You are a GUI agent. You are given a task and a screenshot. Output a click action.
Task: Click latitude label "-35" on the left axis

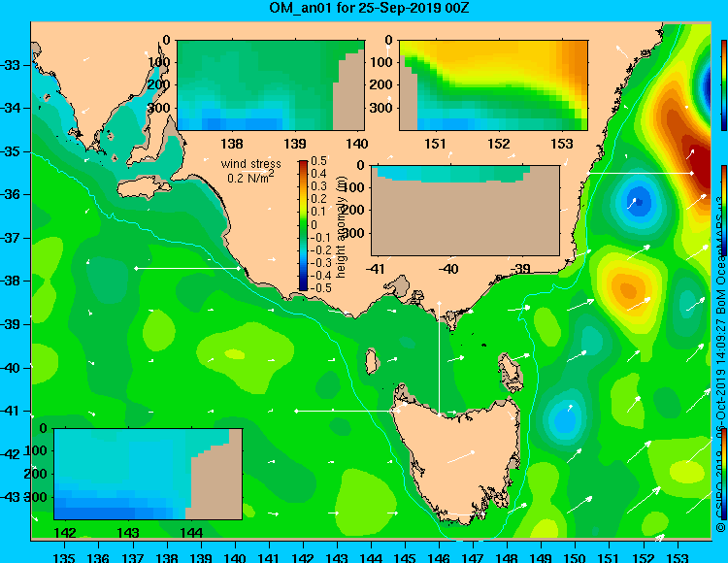(11, 151)
